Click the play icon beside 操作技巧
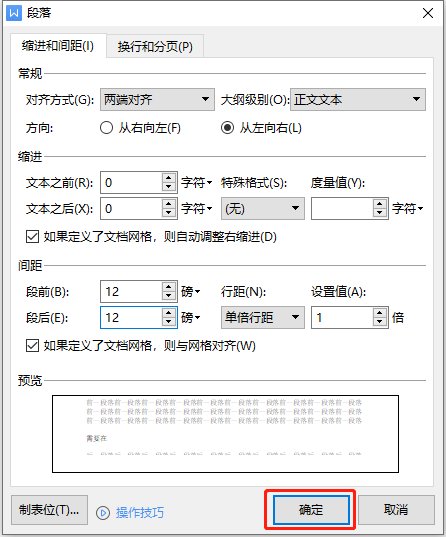Screen dimensions: 446x537 [103, 513]
